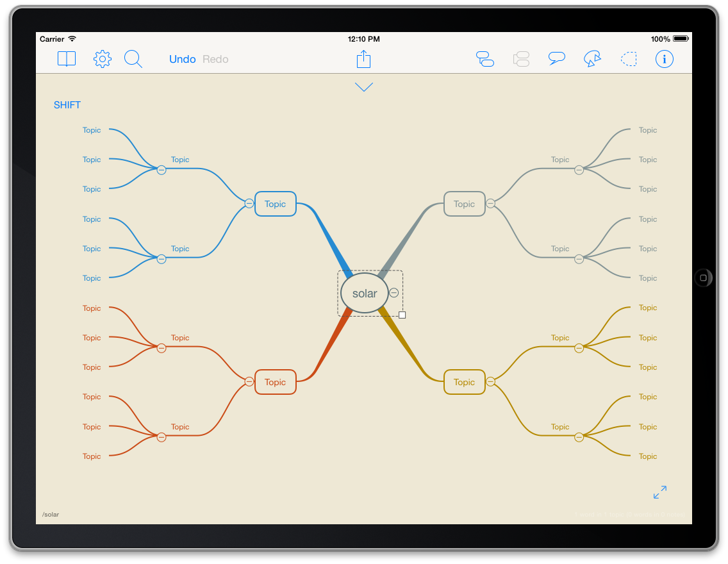Tap the battery indicator in status bar
Image resolution: width=728 pixels, height=564 pixels.
click(x=681, y=38)
